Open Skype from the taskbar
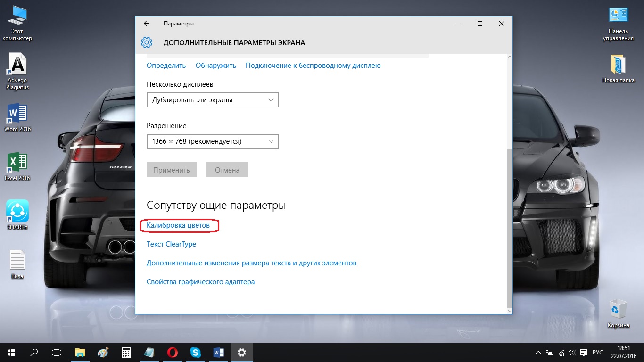The image size is (644, 362). point(196,352)
